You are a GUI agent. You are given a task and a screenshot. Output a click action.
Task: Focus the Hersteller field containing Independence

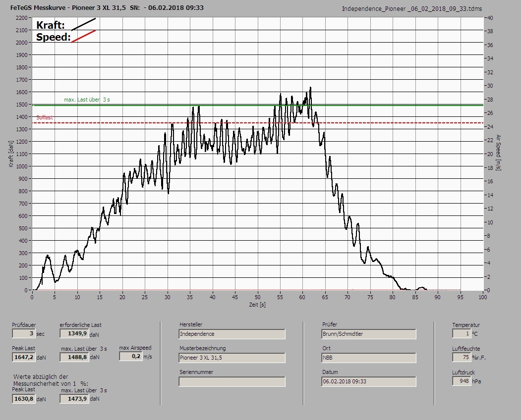(x=232, y=334)
